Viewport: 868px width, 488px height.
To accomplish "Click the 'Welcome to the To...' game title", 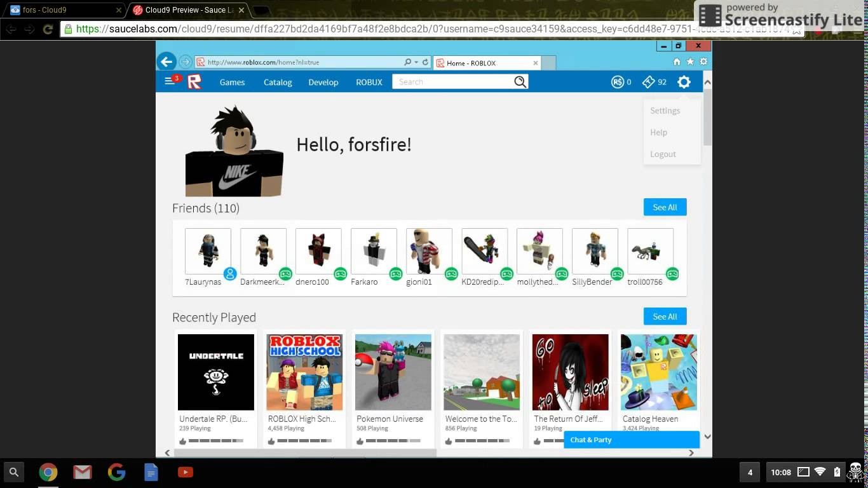I will point(481,419).
